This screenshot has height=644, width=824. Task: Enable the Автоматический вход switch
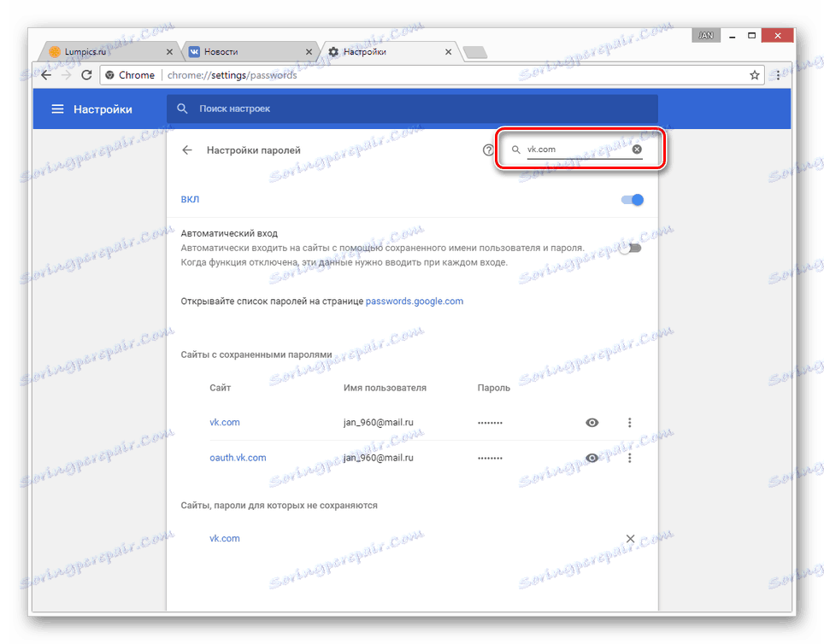[x=630, y=248]
